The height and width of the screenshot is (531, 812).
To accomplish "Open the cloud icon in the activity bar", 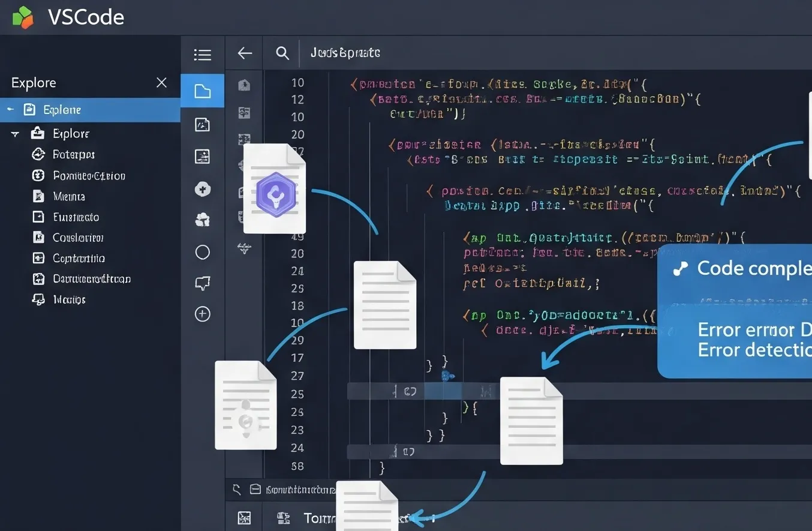I will coord(202,220).
